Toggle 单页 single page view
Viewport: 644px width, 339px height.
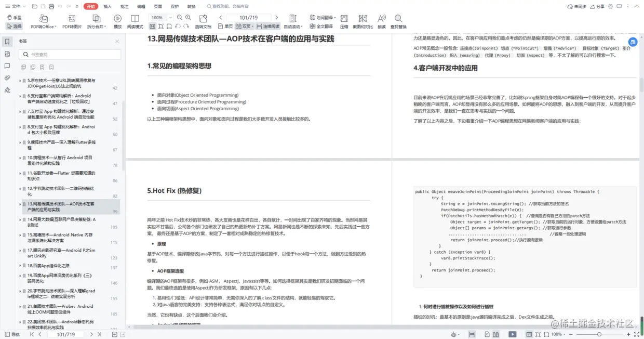point(224,26)
